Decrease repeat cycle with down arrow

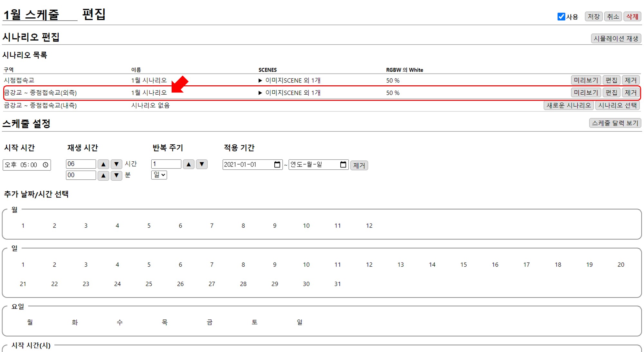pos(202,164)
